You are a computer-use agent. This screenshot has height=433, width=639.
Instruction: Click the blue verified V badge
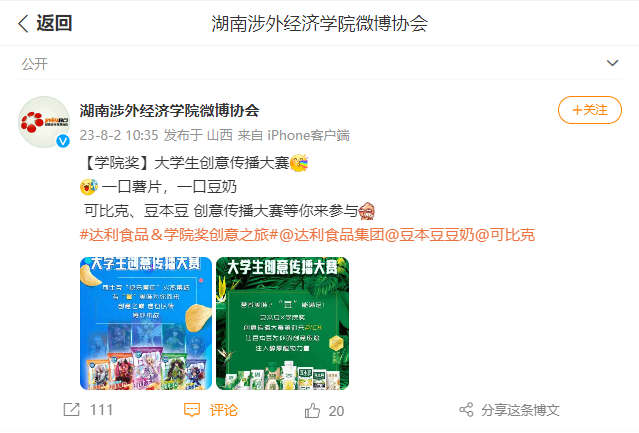pos(63,141)
